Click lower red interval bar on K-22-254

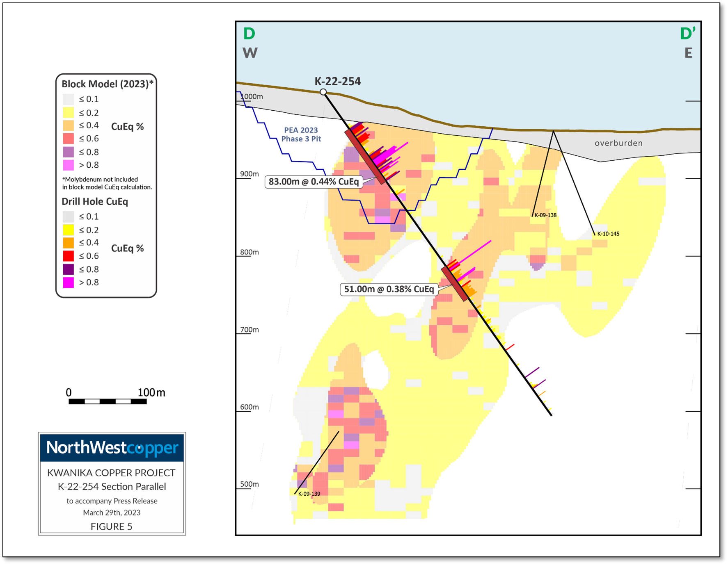[x=455, y=284]
